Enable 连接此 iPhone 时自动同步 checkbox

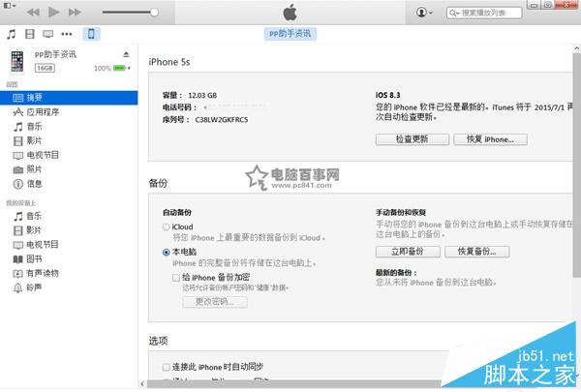(x=167, y=367)
